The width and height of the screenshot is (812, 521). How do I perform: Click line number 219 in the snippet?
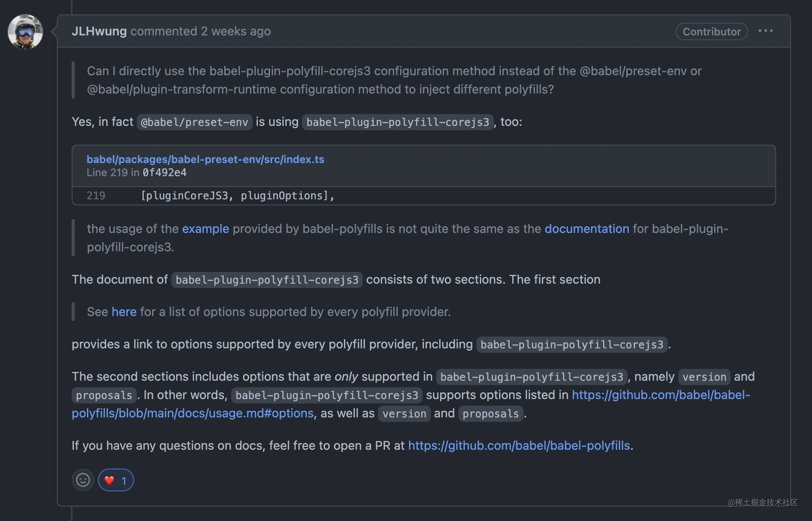tap(96, 196)
